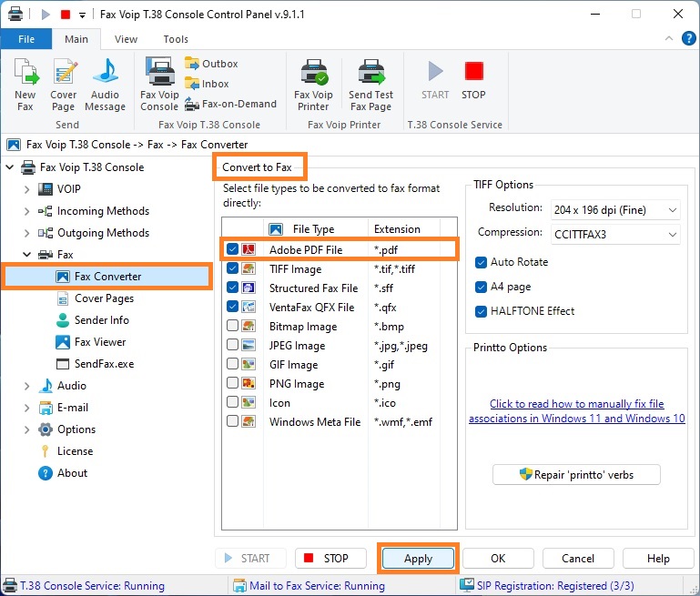
Task: Open the Fax Voip Printer
Action: tap(313, 85)
